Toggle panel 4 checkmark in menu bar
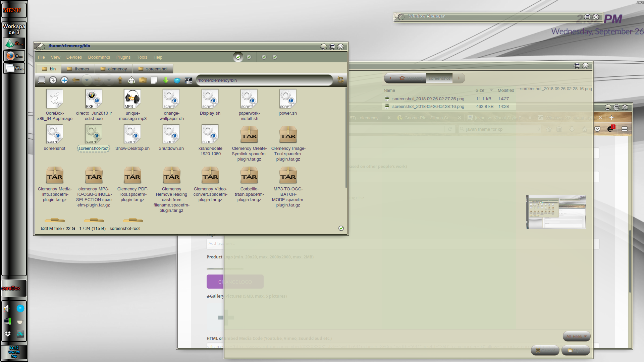Viewport: 644px width, 362px height. (x=275, y=57)
